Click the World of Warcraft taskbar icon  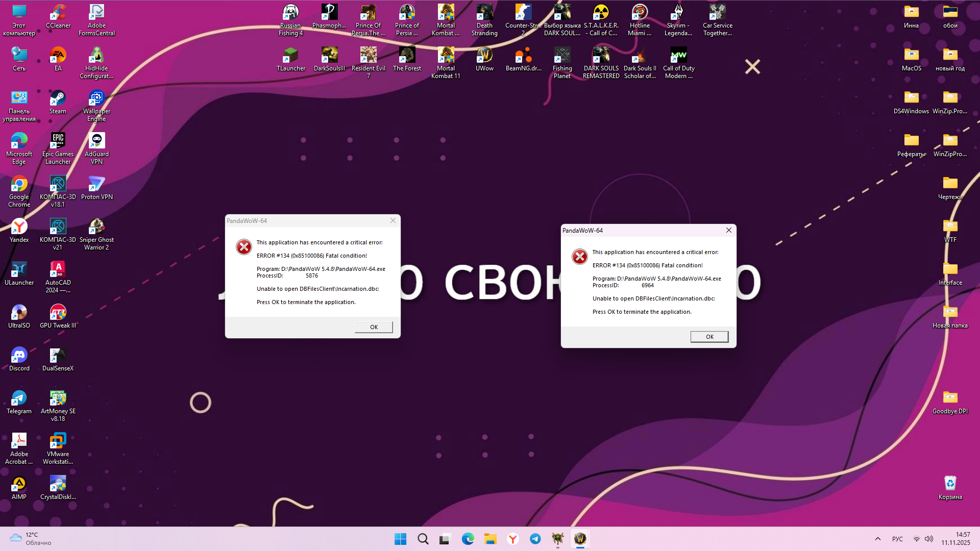580,539
